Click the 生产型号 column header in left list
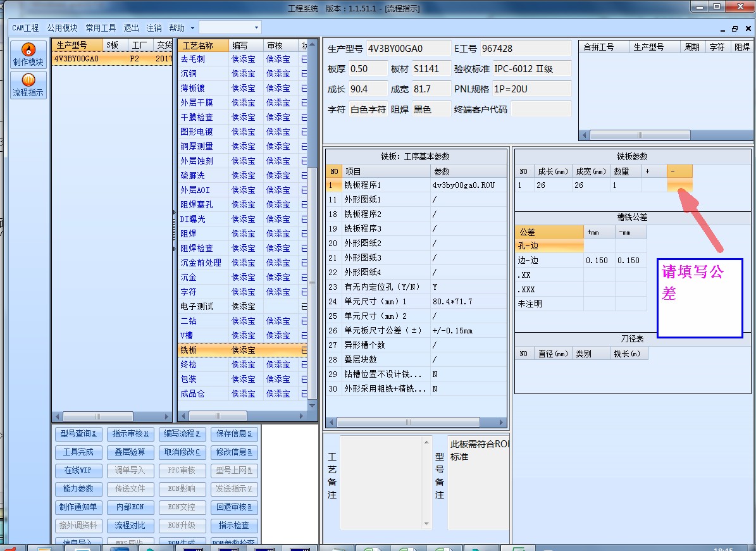The height and width of the screenshot is (551, 756). (x=77, y=46)
